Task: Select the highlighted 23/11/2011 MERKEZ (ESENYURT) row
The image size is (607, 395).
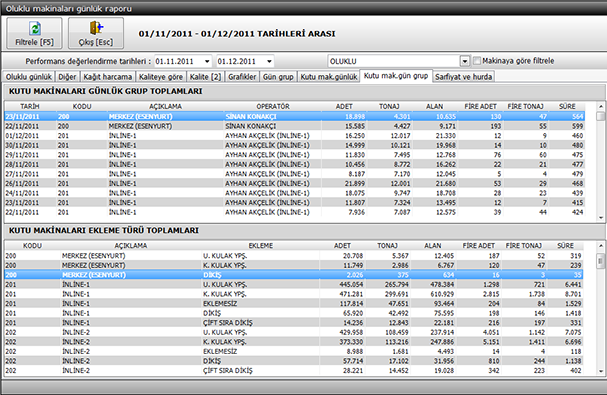Action: point(294,116)
